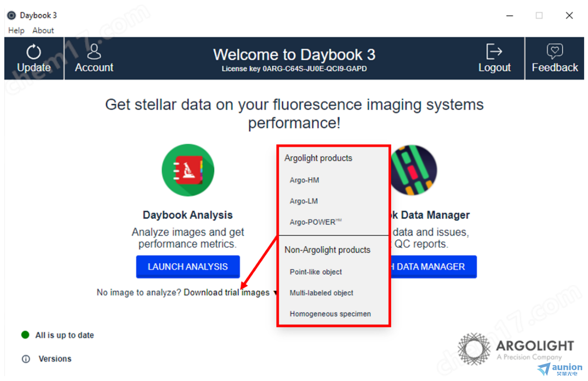Click the Argolight products header

click(318, 158)
